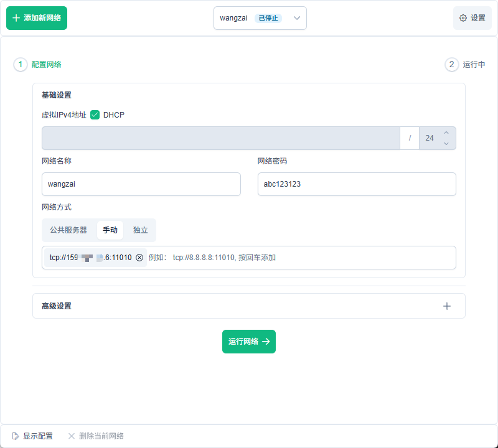The height and width of the screenshot is (448, 498).
Task: Remove the tcp server address chip
Action: point(139,258)
